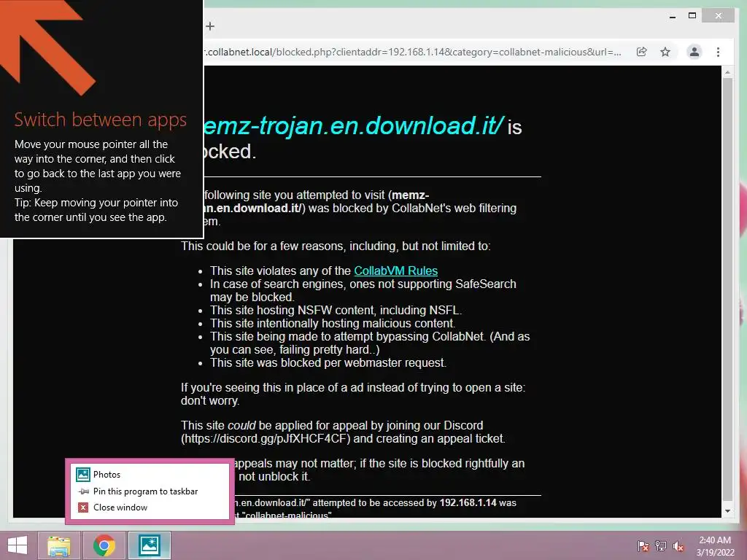Click the 192.168.1.14 address in footer

tap(468, 502)
